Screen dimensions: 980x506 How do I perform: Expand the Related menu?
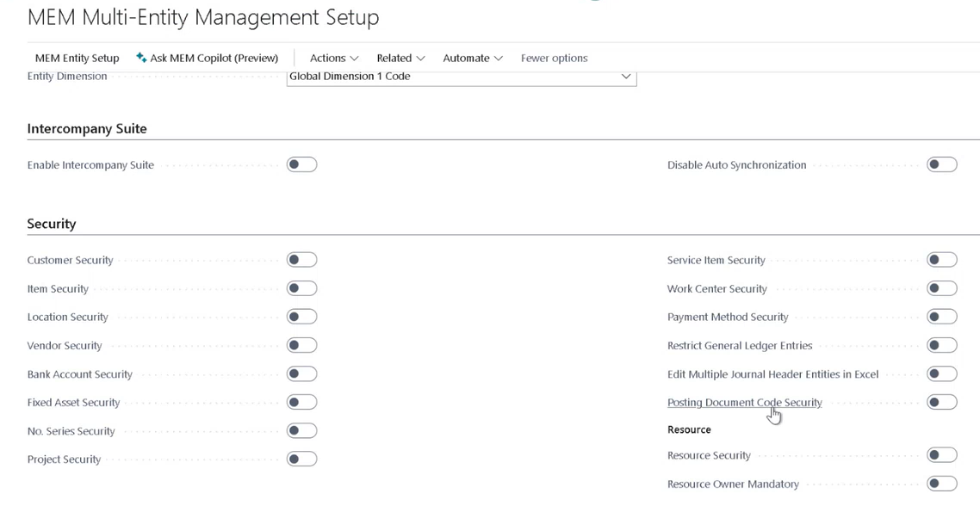click(x=400, y=59)
